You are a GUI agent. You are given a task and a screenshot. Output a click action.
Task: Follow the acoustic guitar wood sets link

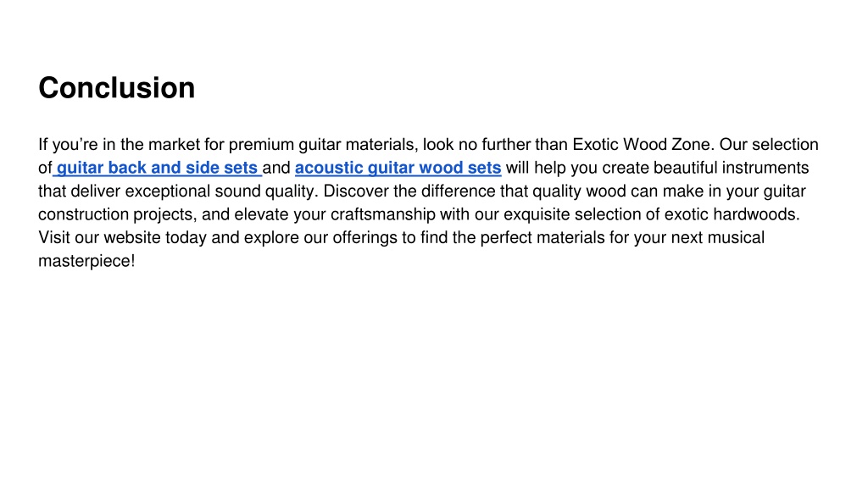tap(398, 168)
